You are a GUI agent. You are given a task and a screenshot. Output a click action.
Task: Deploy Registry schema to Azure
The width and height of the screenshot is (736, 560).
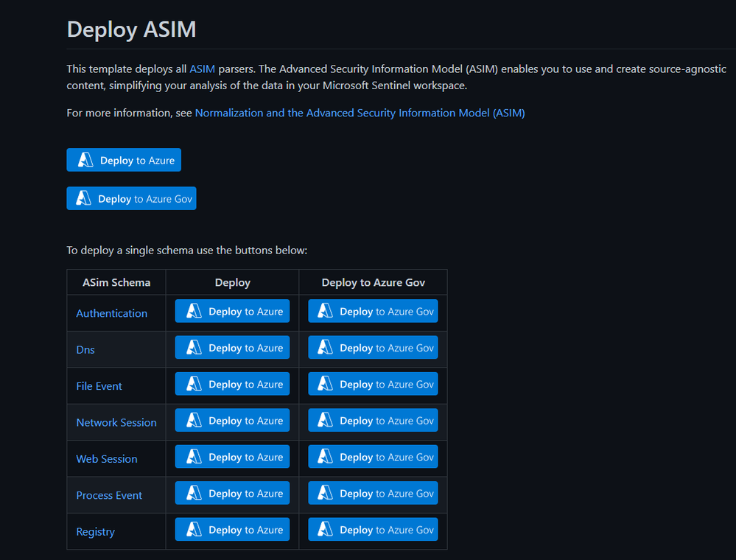click(232, 530)
